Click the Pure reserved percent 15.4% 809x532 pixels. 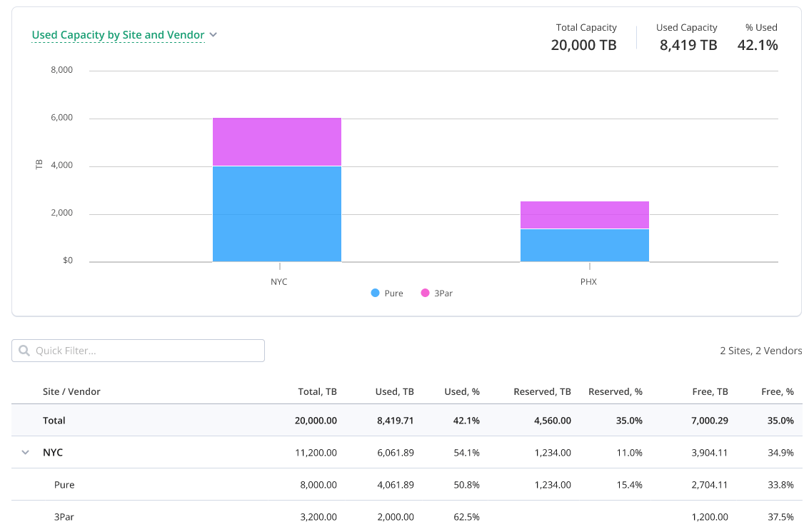[630, 485]
